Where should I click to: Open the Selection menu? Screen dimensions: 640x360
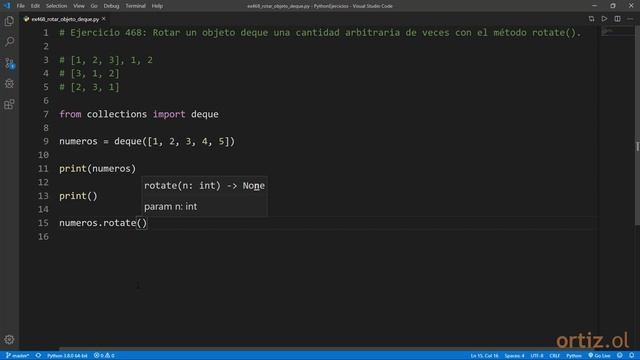[x=56, y=6]
